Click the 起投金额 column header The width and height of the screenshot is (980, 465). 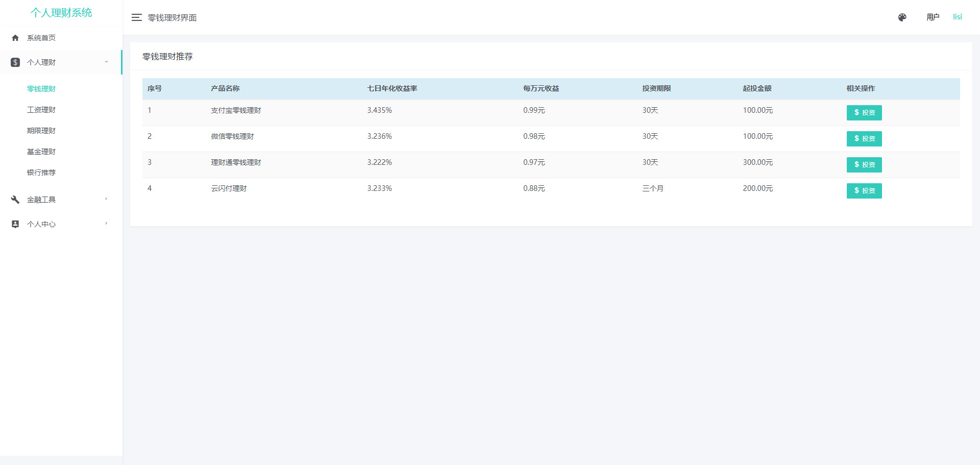[757, 88]
